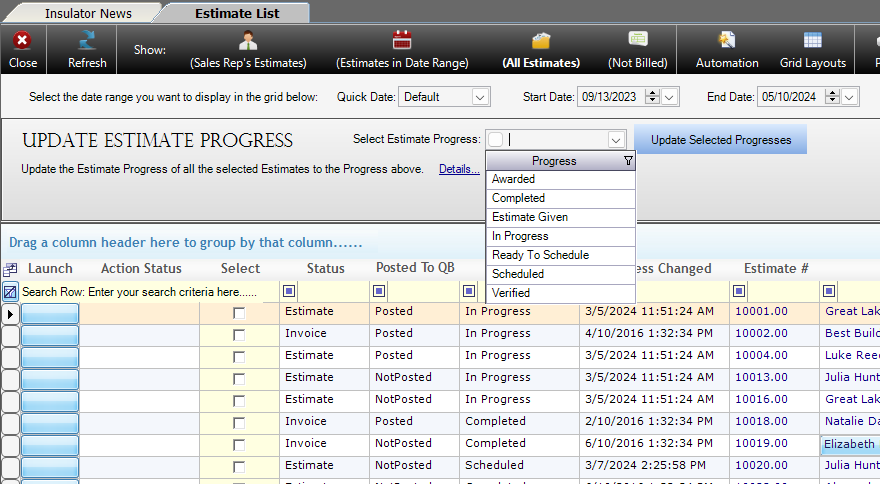Sort by the Posted To QB column header
This screenshot has width=880, height=484.
[x=415, y=268]
